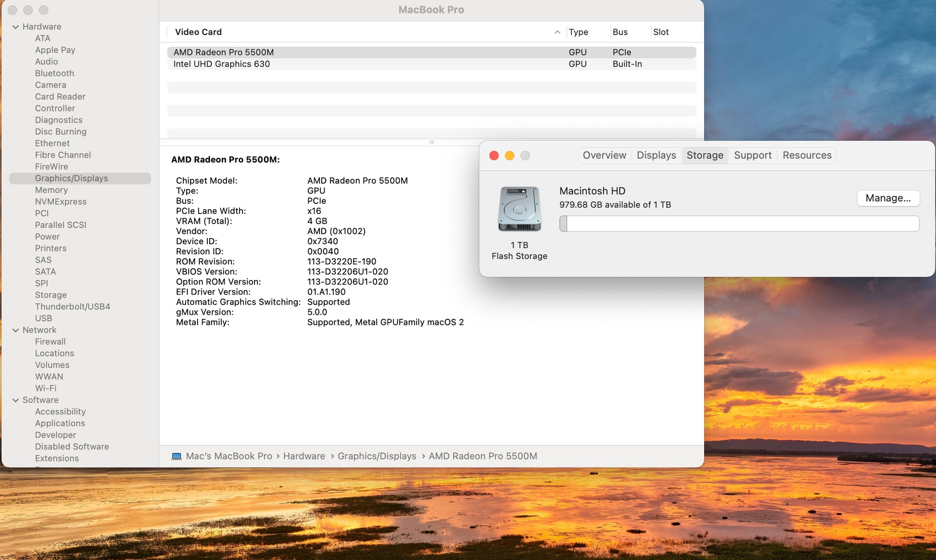Open the Resources tab
The height and width of the screenshot is (560, 936).
(x=807, y=155)
